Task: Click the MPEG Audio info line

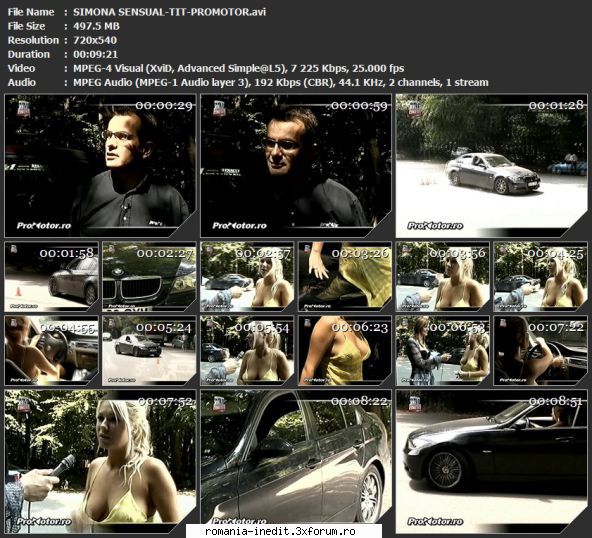Action: click(281, 82)
